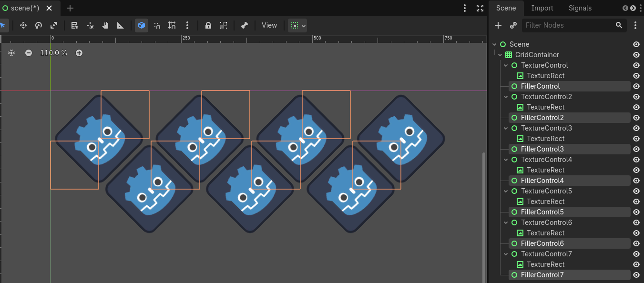
Task: Select the Ruler mode tool
Action: (x=121, y=25)
